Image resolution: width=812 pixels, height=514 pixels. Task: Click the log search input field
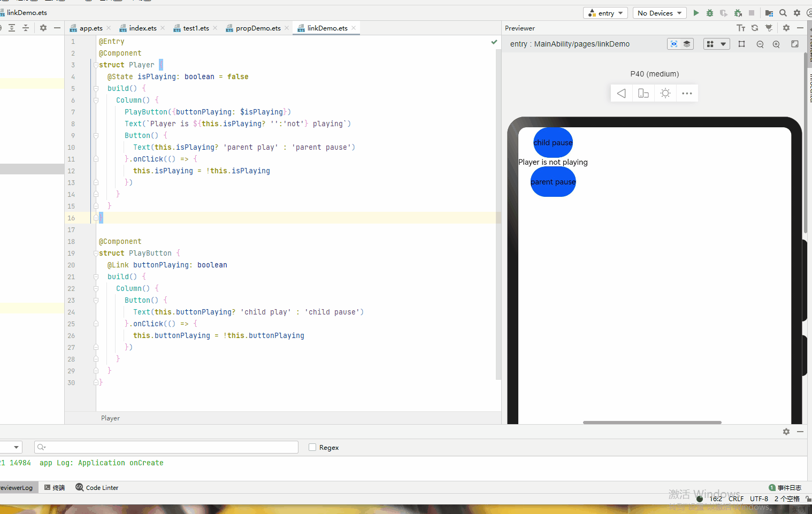[166, 447]
